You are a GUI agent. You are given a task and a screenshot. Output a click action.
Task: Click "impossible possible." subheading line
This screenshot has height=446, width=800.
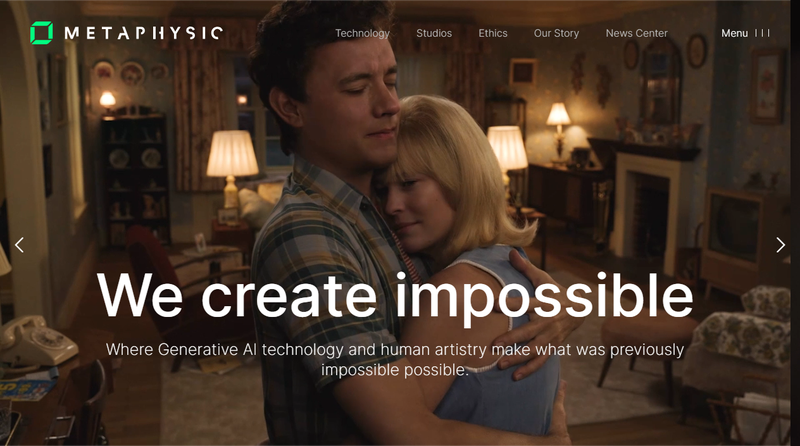pos(394,370)
